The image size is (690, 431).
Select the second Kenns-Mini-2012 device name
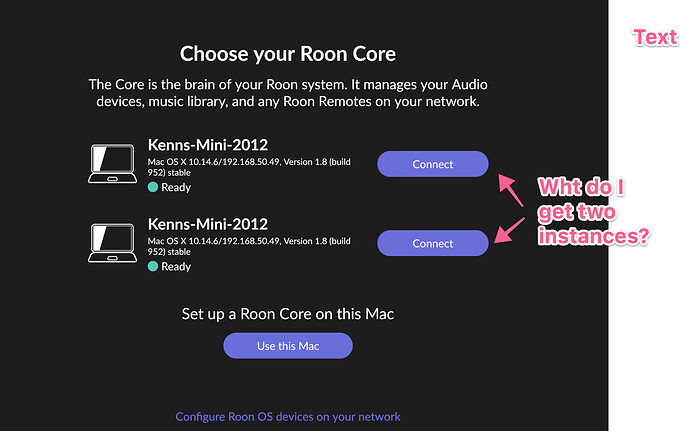[x=208, y=224]
